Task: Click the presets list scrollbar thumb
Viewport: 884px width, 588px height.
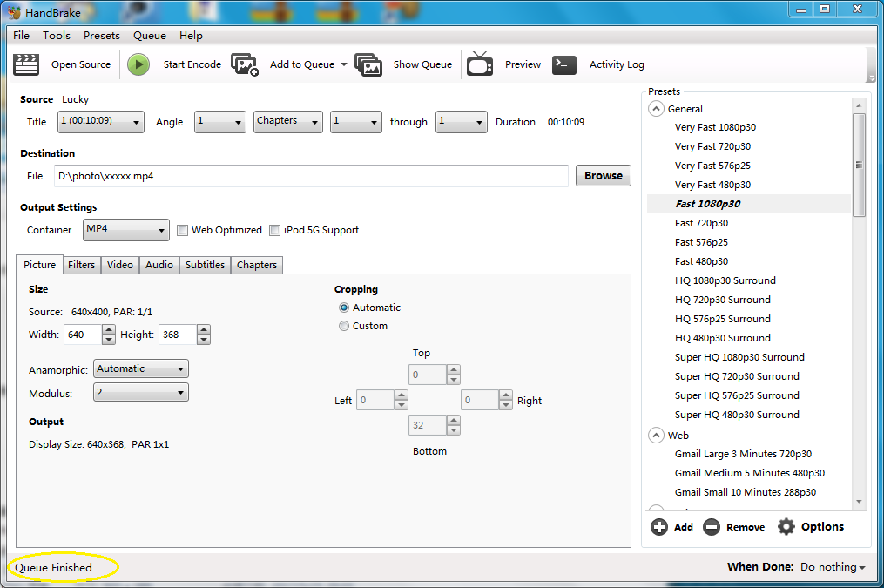Action: (x=859, y=165)
